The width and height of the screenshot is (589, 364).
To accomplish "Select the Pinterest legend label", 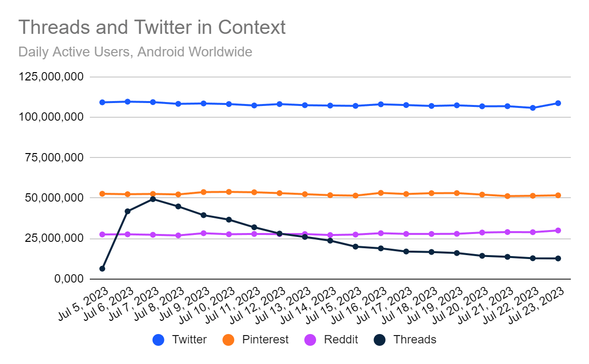I will pyautogui.click(x=266, y=339).
